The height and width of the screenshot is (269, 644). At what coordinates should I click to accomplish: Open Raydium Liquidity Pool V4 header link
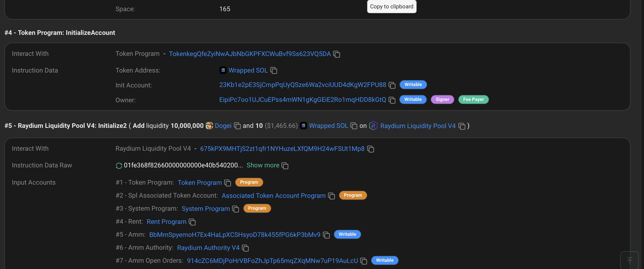tap(418, 126)
